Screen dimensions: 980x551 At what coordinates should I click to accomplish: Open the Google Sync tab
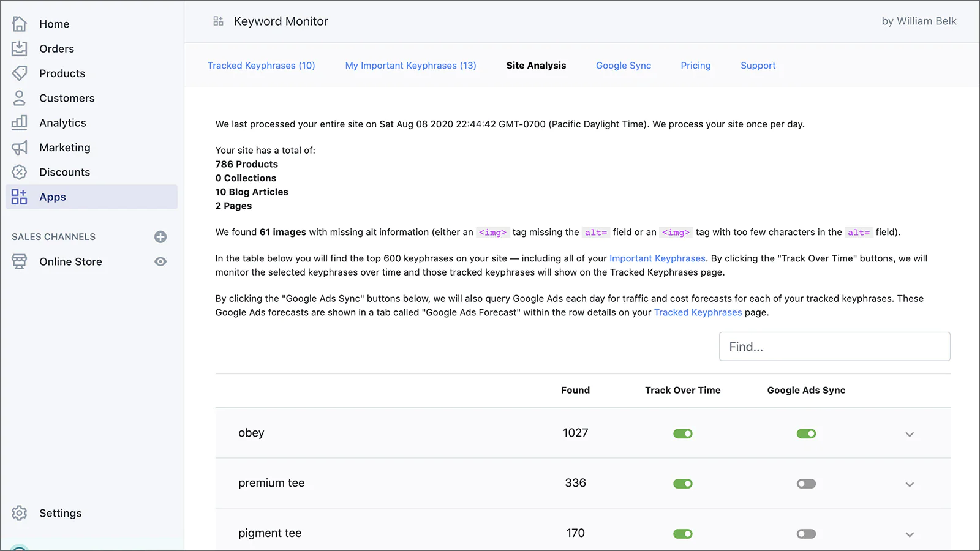623,66
